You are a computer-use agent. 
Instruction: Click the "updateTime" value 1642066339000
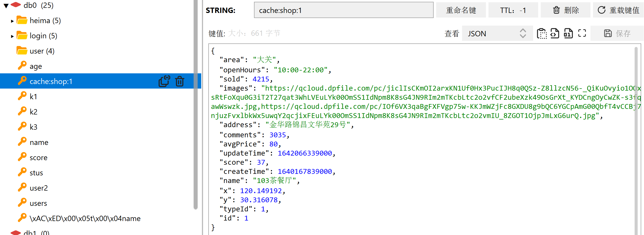(305, 153)
